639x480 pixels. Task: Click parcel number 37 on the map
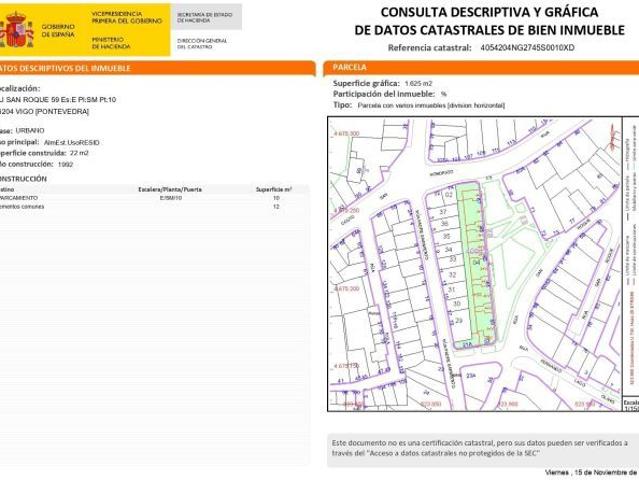tap(443, 212)
